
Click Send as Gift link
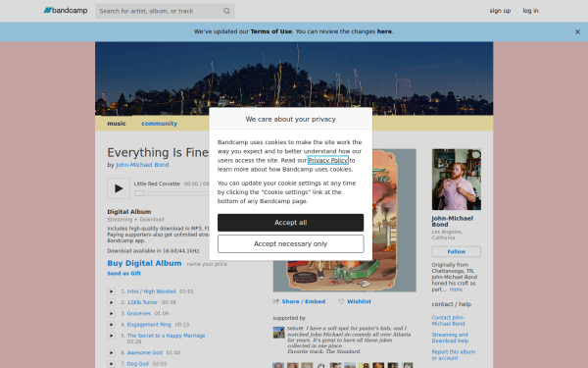pyautogui.click(x=124, y=274)
